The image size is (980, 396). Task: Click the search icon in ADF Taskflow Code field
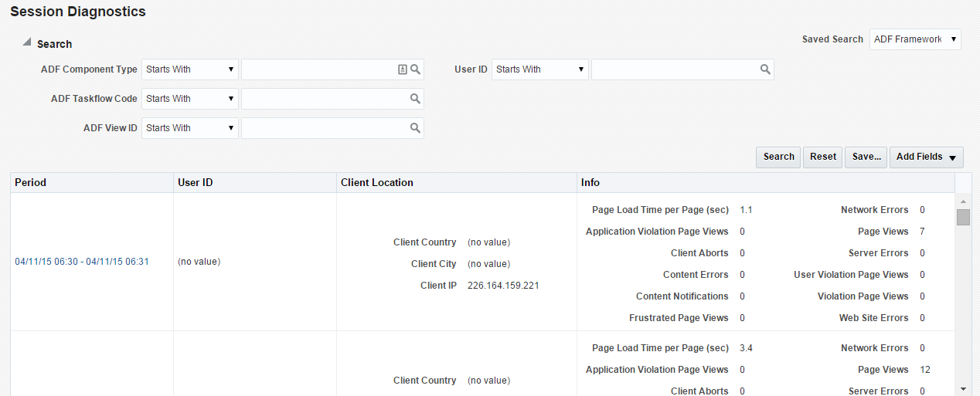click(415, 99)
